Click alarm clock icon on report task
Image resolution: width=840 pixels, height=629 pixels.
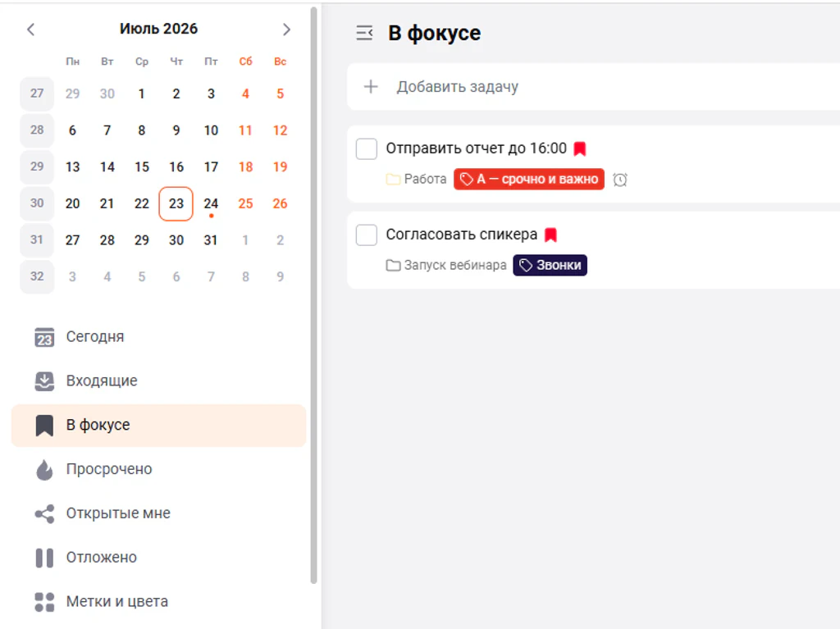620,180
